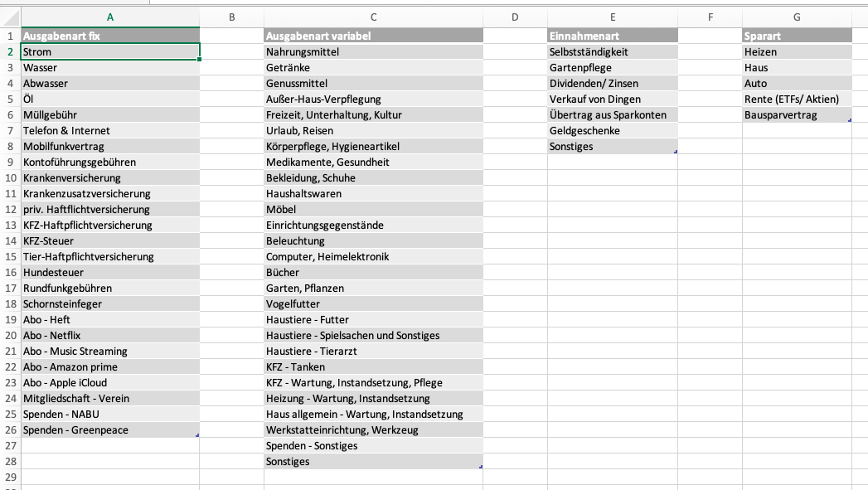Select the 'Krankenversicherung' cell
Screen dimensions: 868x490
[110, 177]
